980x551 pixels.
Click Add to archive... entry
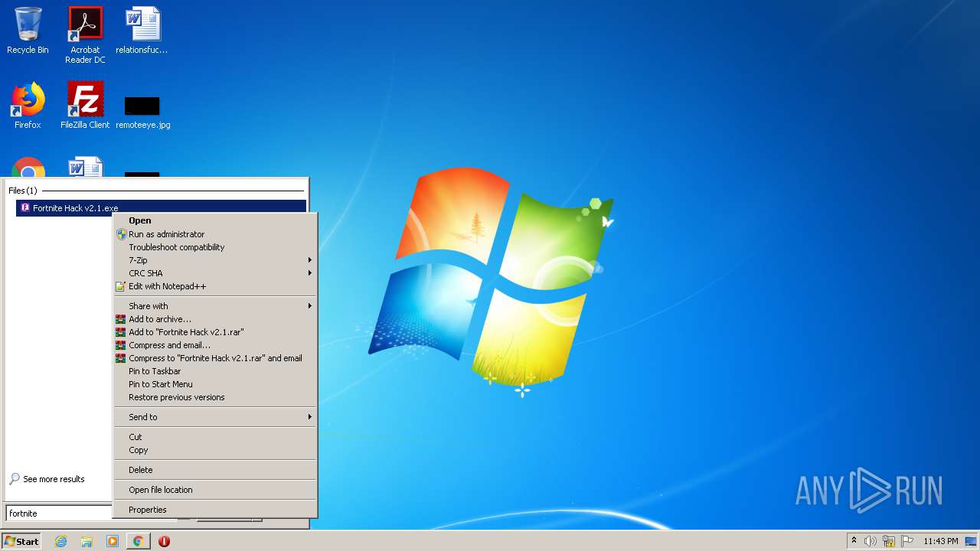click(x=214, y=319)
